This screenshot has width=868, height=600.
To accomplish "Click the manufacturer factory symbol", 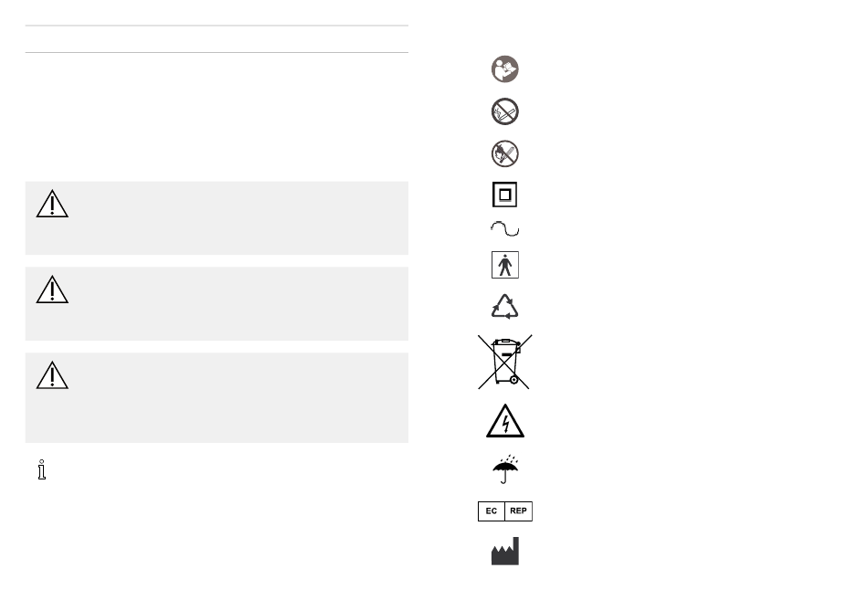I will tap(505, 551).
